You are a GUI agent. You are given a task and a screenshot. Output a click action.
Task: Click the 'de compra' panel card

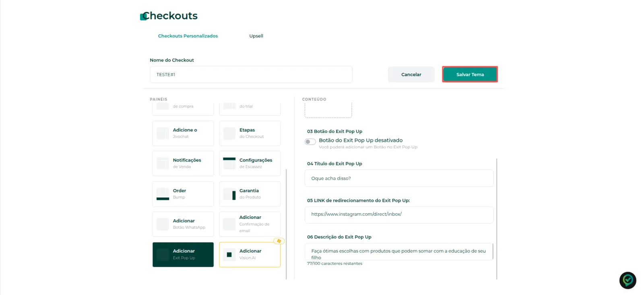click(183, 109)
